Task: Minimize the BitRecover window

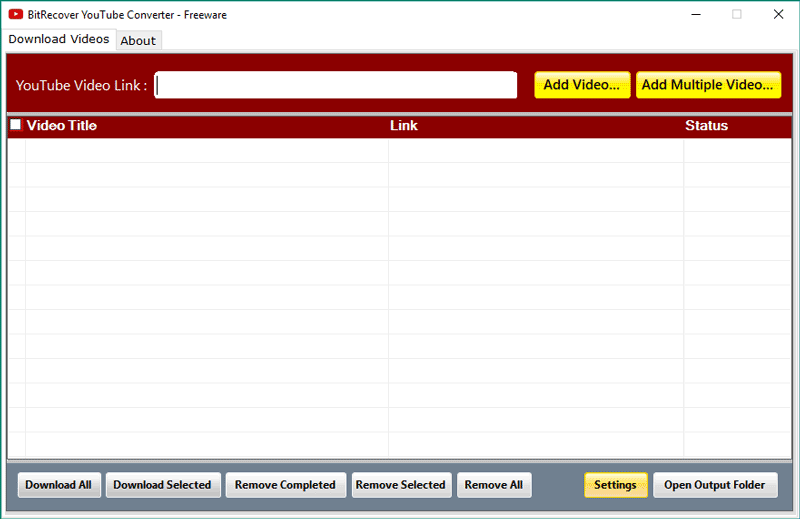Action: point(696,14)
